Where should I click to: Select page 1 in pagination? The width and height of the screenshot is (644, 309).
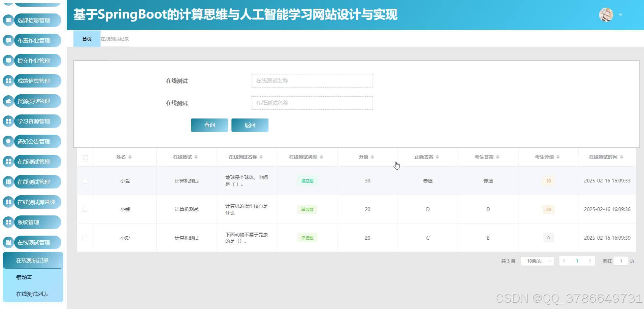pos(577,261)
